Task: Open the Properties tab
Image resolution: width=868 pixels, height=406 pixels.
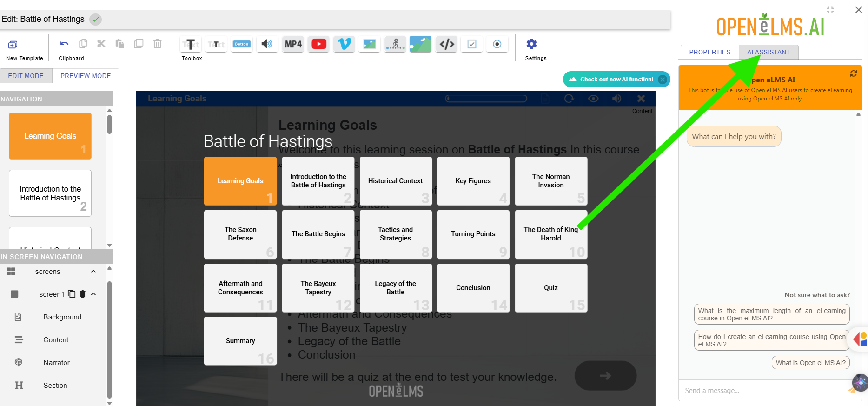Action: (x=710, y=52)
